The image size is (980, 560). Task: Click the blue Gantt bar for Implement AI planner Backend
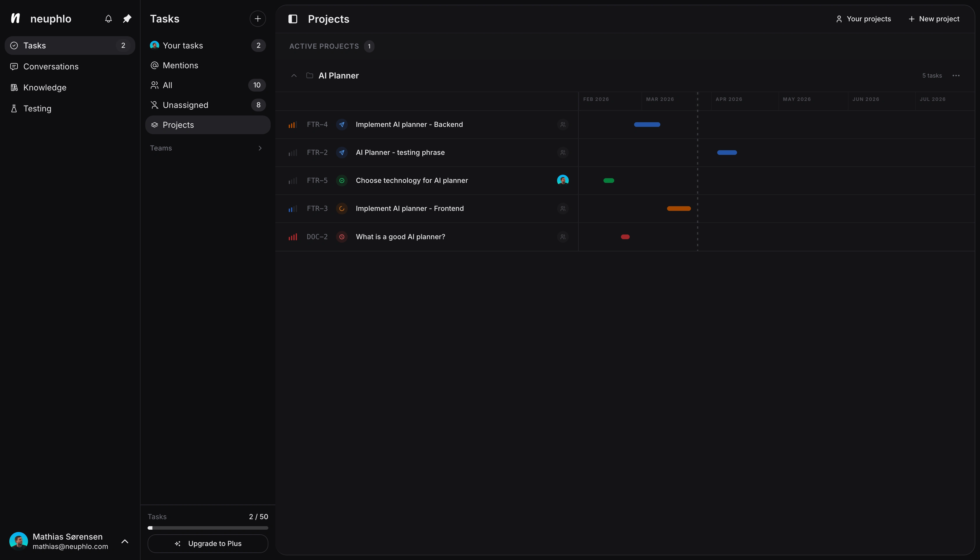click(648, 125)
